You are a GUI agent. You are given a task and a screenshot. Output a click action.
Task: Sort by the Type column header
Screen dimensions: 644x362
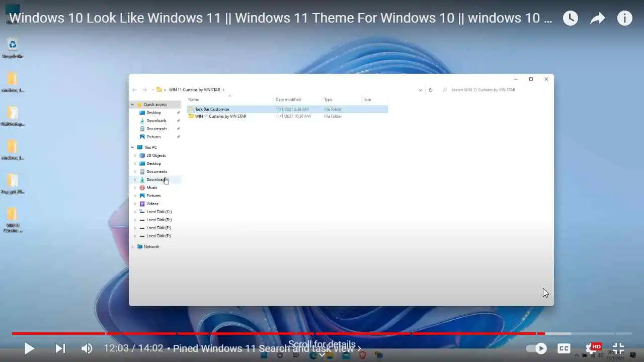point(328,100)
